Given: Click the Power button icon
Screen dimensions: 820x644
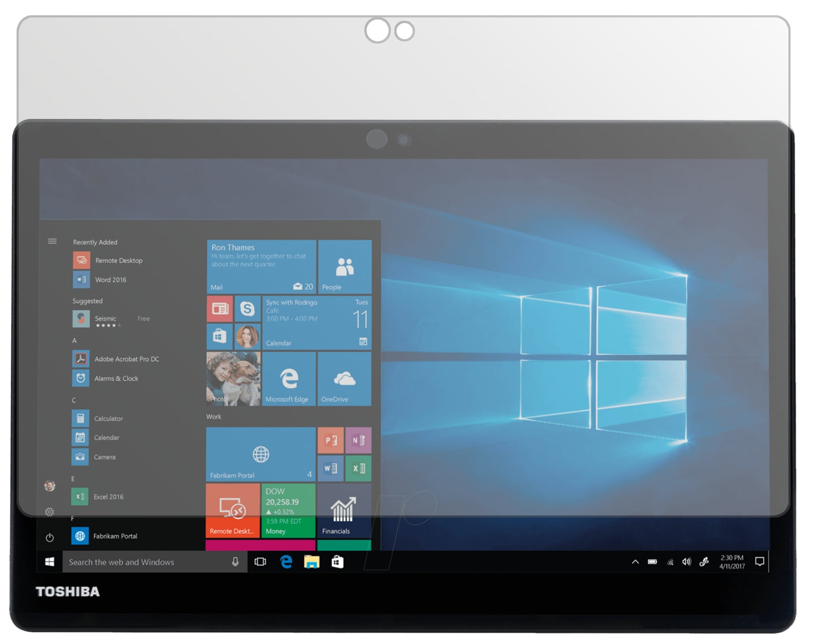Looking at the screenshot, I should 50,538.
